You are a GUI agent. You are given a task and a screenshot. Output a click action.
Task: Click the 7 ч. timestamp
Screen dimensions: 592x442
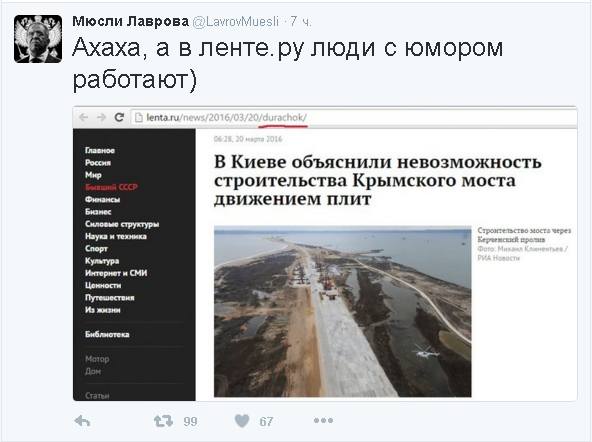pos(301,22)
